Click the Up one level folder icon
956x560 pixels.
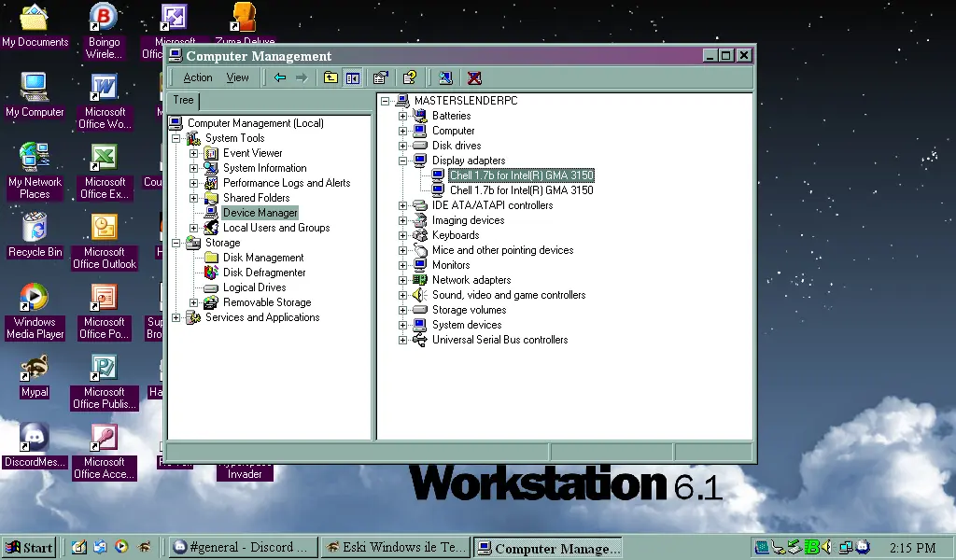(x=330, y=77)
